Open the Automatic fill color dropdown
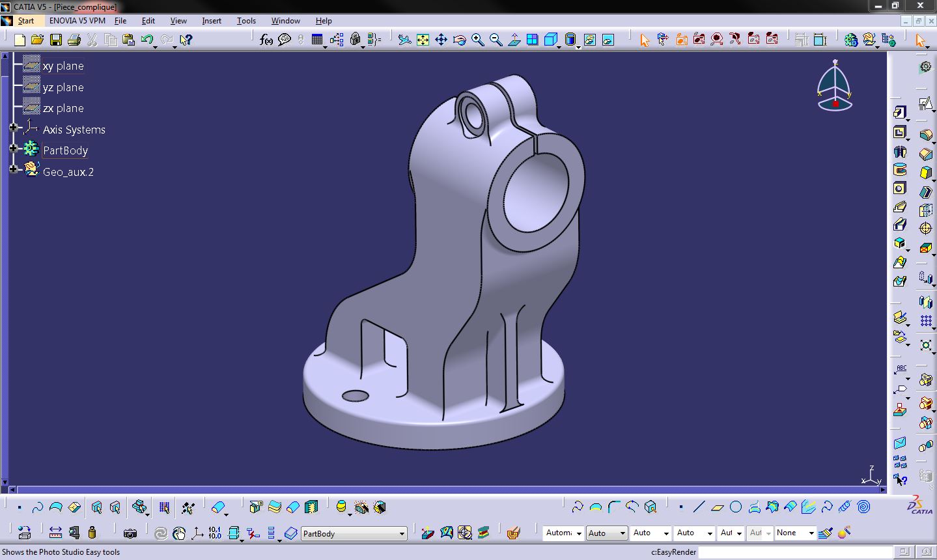 pyautogui.click(x=563, y=533)
